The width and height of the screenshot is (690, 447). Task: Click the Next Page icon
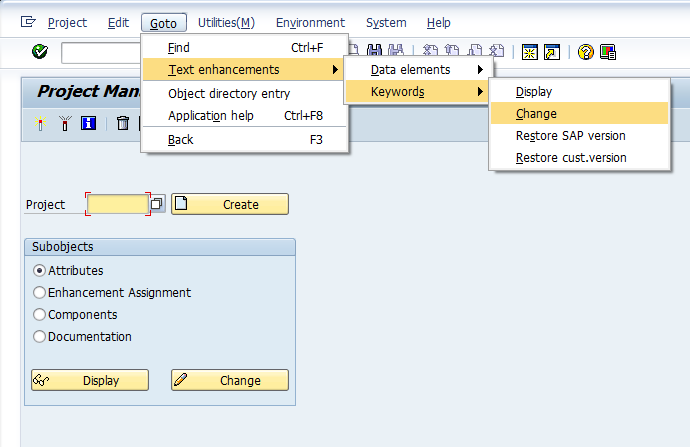(x=474, y=51)
